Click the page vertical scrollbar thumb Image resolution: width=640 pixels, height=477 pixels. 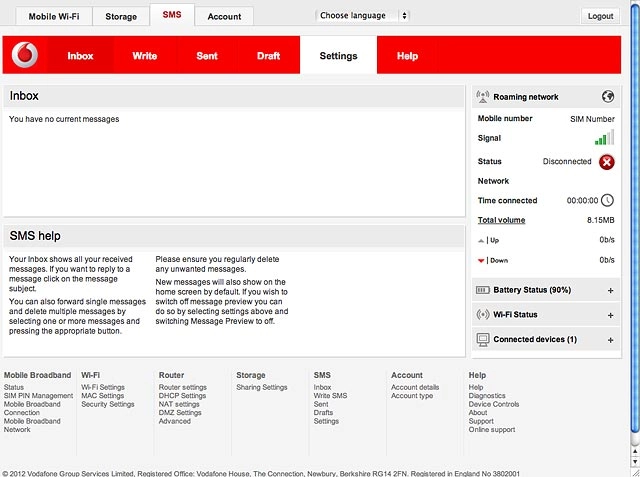[x=635, y=216]
